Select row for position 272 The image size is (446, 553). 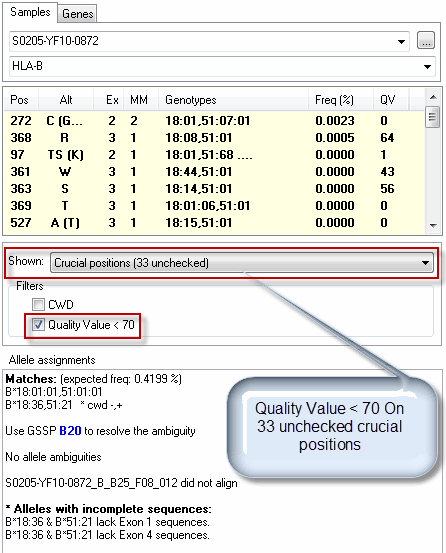tap(214, 121)
